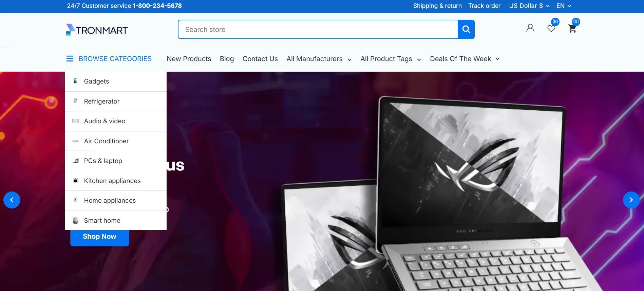Go to previous slide arrow
Viewport: 644px width, 291px height.
click(x=12, y=200)
